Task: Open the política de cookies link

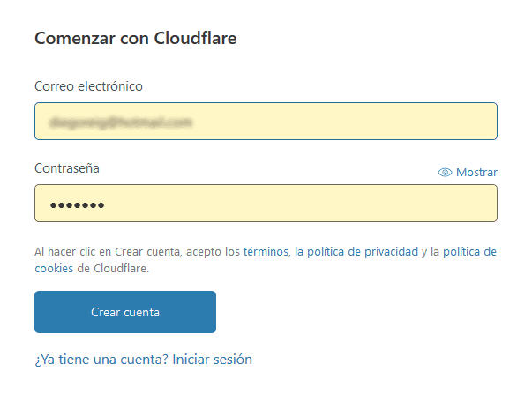Action: 469,252
